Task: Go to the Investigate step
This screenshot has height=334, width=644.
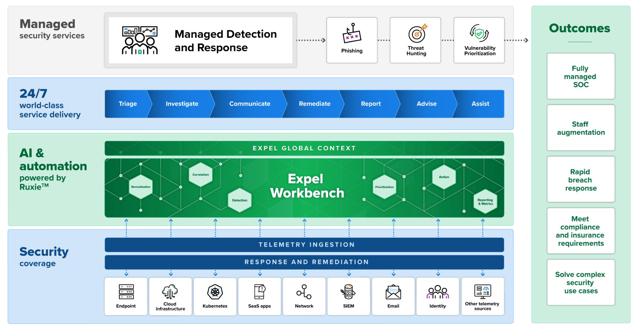Action: point(182,104)
